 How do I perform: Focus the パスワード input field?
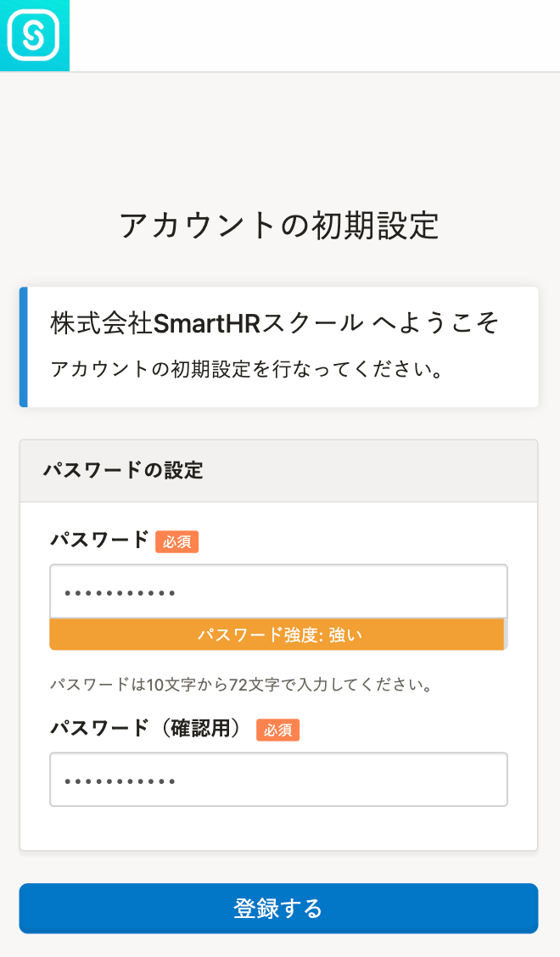point(339,591)
